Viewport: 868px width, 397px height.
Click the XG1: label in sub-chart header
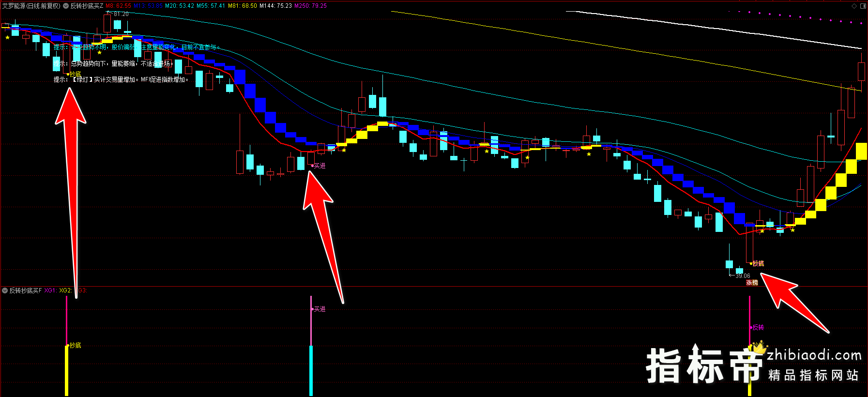click(x=50, y=290)
